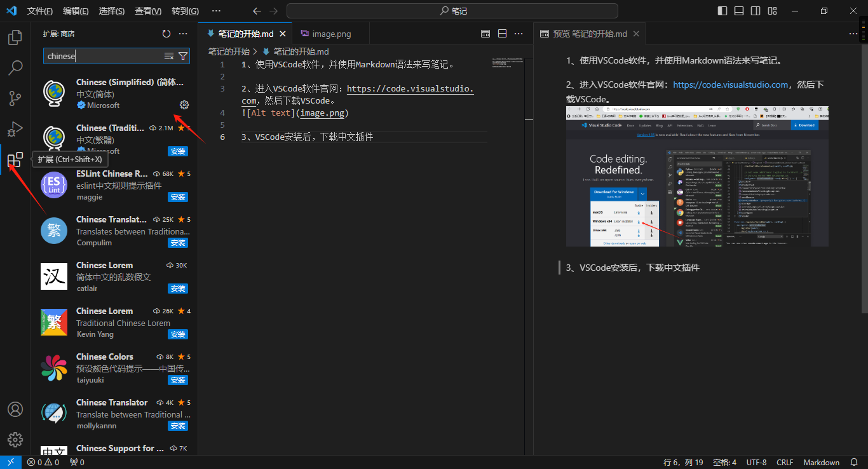The image size is (868, 469).
Task: Open the title bar overflow menu ellipsis
Action: click(216, 11)
